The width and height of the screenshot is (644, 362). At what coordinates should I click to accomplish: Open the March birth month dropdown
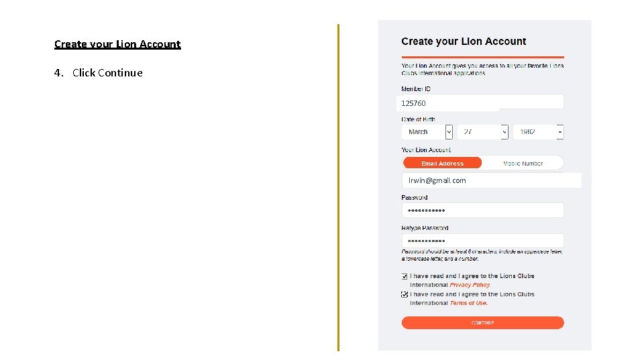pos(423,132)
